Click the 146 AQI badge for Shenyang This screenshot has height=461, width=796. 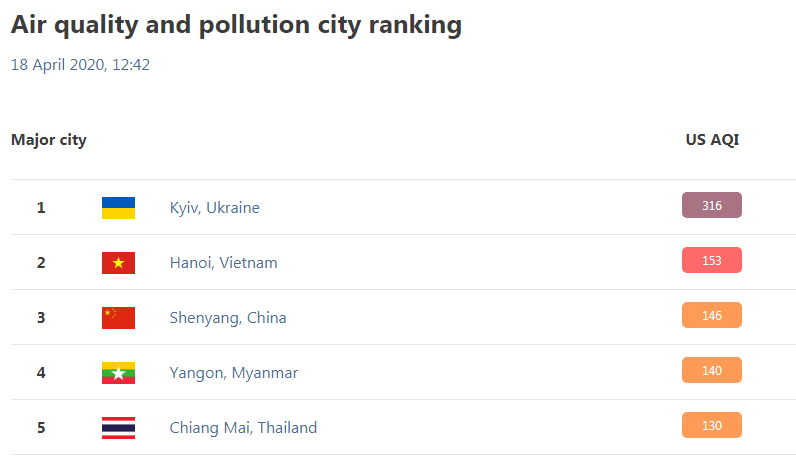point(712,315)
